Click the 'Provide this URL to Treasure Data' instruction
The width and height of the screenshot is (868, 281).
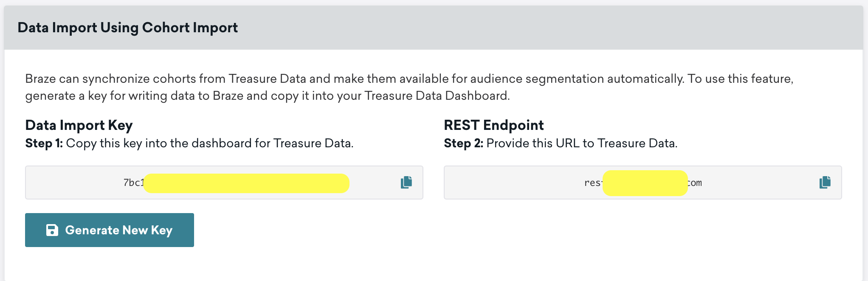click(581, 143)
